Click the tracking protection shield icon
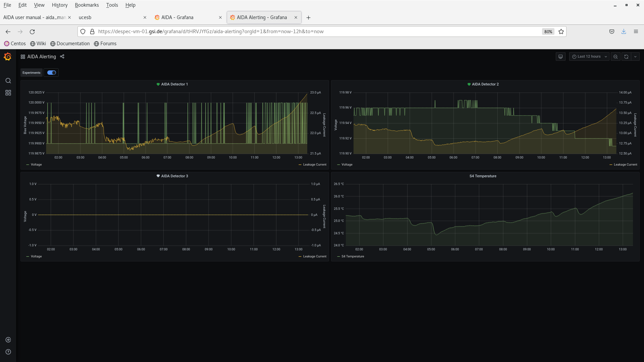This screenshot has height=362, width=644. (x=83, y=32)
